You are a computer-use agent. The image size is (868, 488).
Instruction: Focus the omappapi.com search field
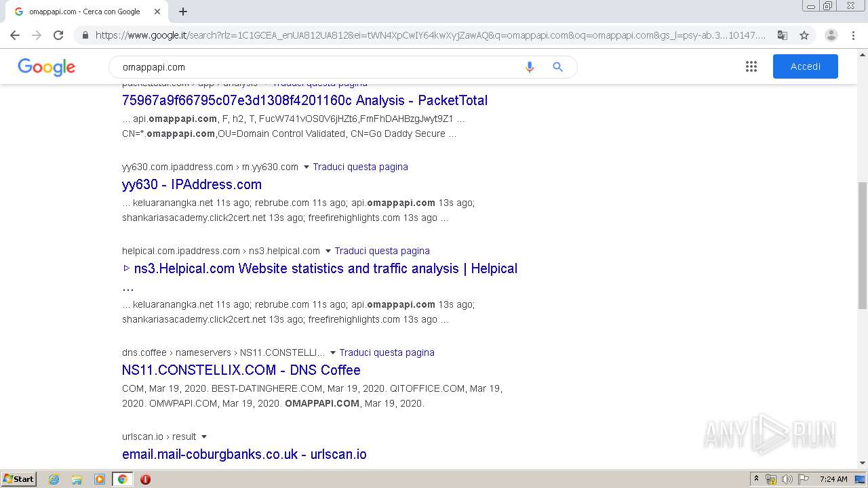pos(319,67)
